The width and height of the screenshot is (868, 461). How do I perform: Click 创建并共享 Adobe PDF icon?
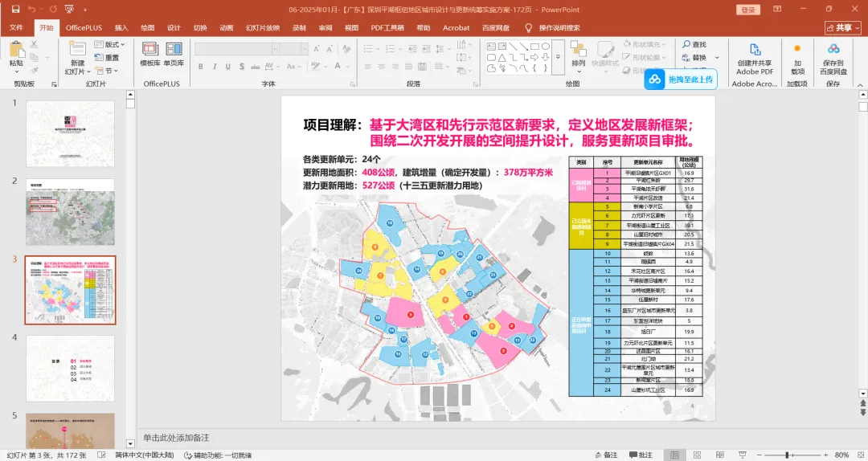pos(755,50)
